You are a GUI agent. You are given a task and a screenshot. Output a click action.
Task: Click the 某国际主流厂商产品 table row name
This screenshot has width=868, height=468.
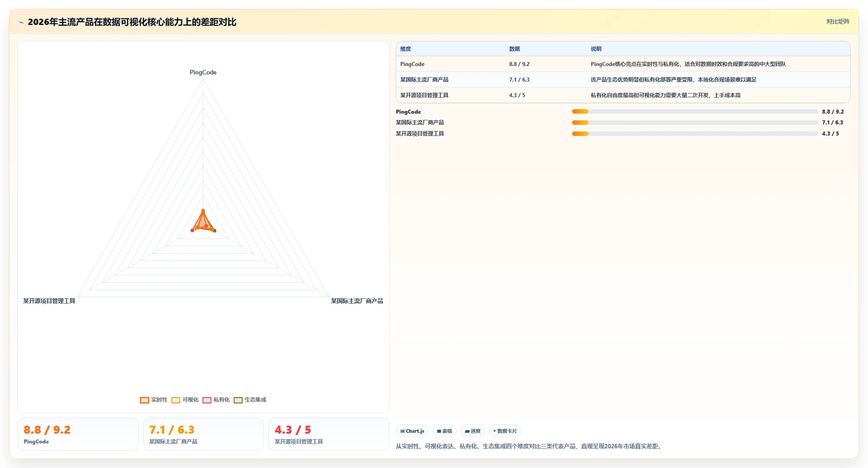tap(424, 80)
